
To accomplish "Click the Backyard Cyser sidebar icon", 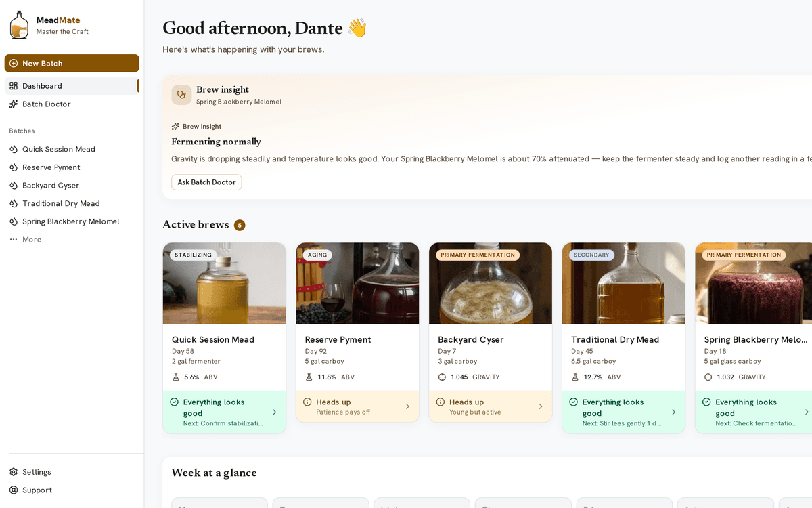I will 14,185.
